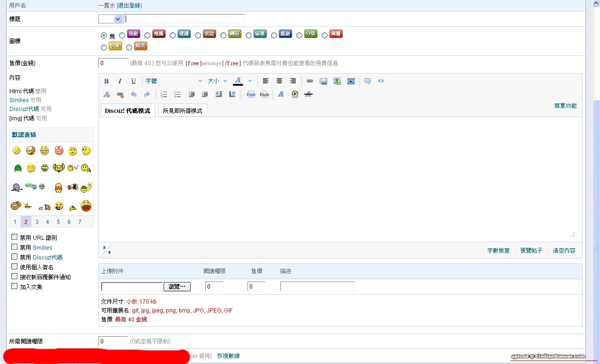Click the insert image icon
This screenshot has width=600, height=364.
point(337,81)
